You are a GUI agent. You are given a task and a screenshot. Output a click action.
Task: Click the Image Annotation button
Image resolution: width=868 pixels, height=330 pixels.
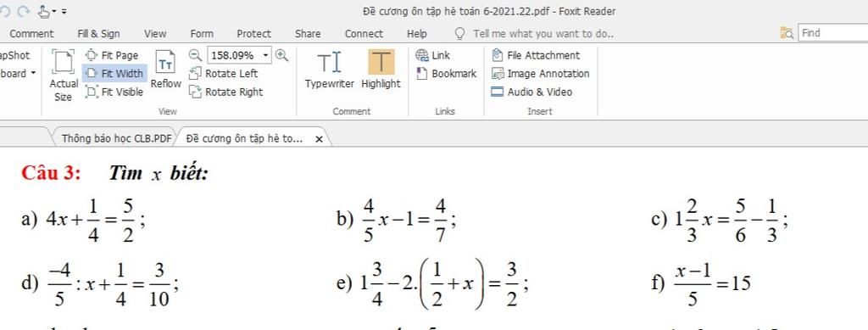tap(540, 74)
